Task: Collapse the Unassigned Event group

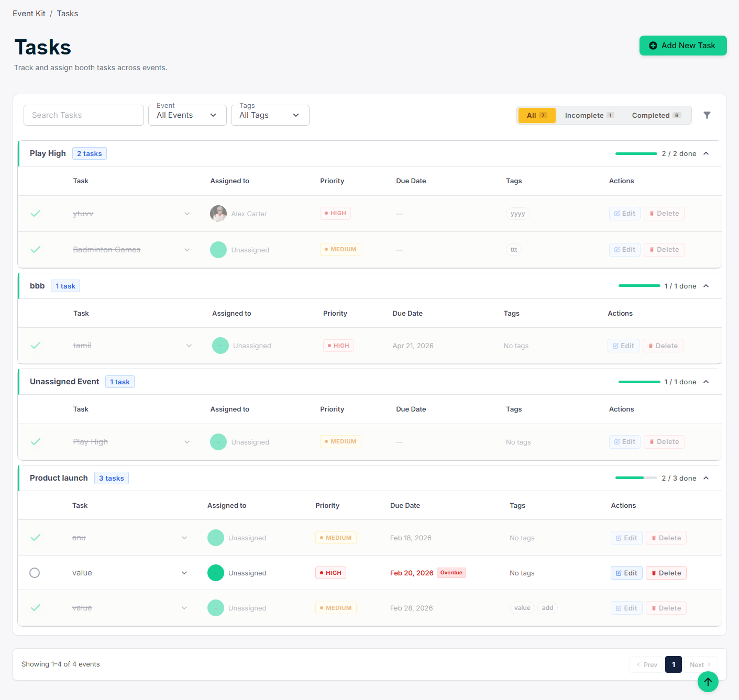Action: [x=706, y=382]
